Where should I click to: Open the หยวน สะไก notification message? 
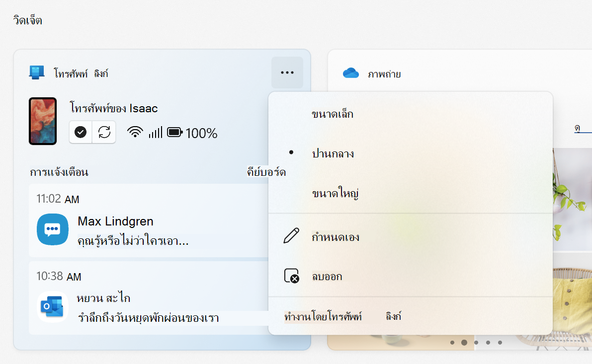click(149, 298)
